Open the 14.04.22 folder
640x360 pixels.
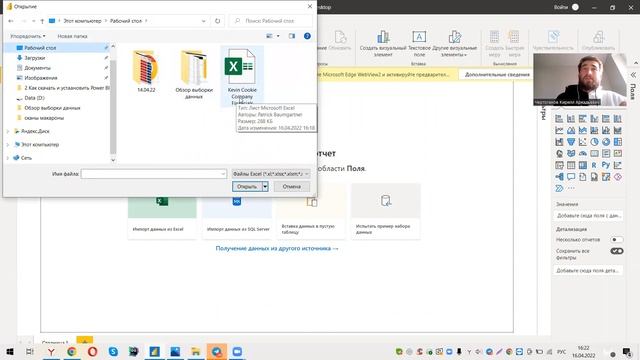pyautogui.click(x=146, y=71)
